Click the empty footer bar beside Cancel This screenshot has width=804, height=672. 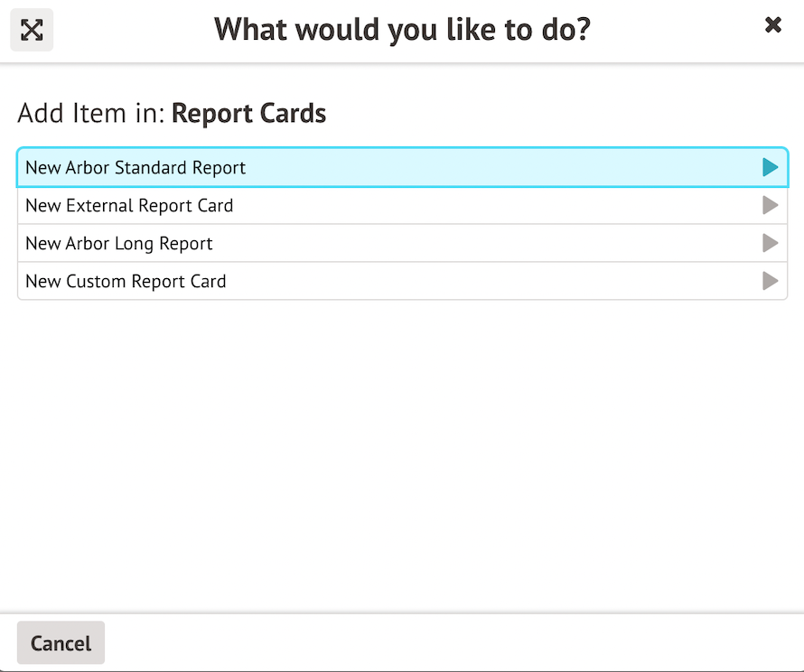coord(452,643)
